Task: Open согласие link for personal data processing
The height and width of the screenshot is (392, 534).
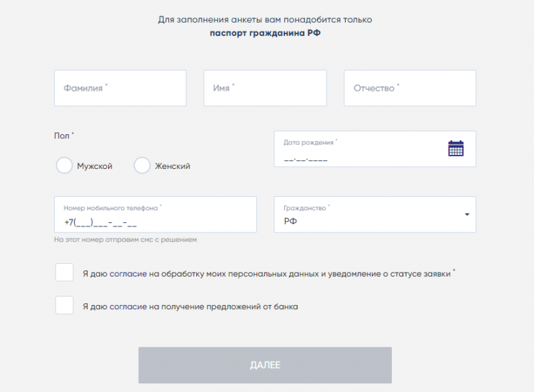Action: click(128, 274)
